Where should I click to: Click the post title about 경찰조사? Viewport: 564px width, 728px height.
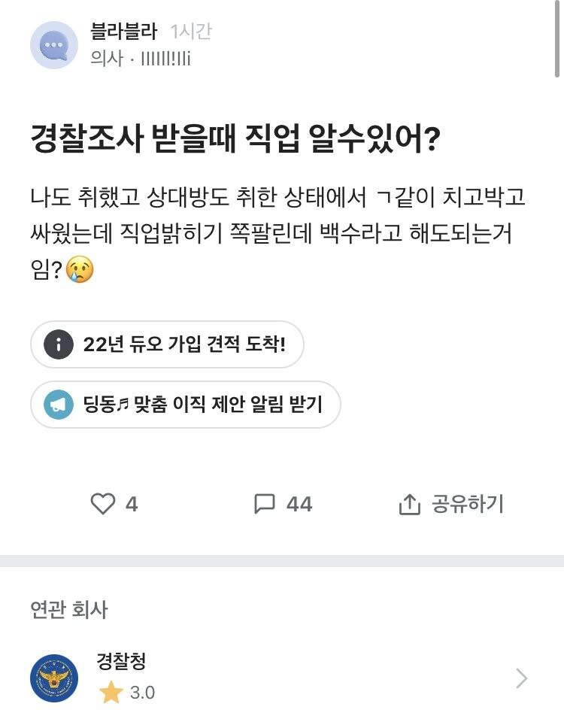coord(235,141)
